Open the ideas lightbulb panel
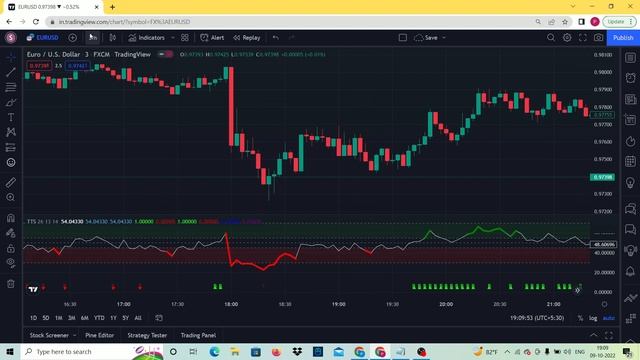The height and width of the screenshot is (360, 640). coord(631,182)
